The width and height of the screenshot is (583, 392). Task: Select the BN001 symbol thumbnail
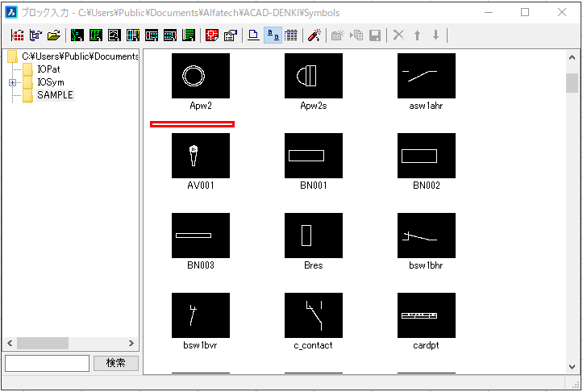click(x=314, y=156)
